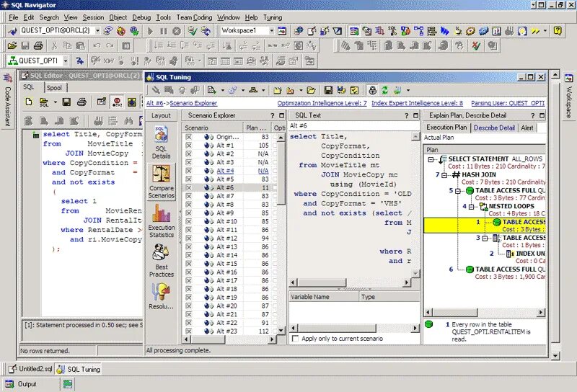The image size is (577, 392).
Task: Toggle the checkbox for Alt #12 scenario
Action: tap(188, 239)
